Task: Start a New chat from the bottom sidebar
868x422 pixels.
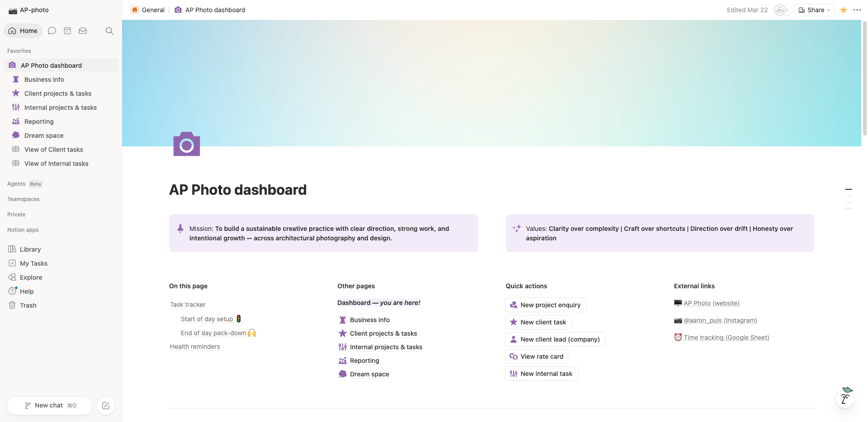Action: tap(50, 405)
